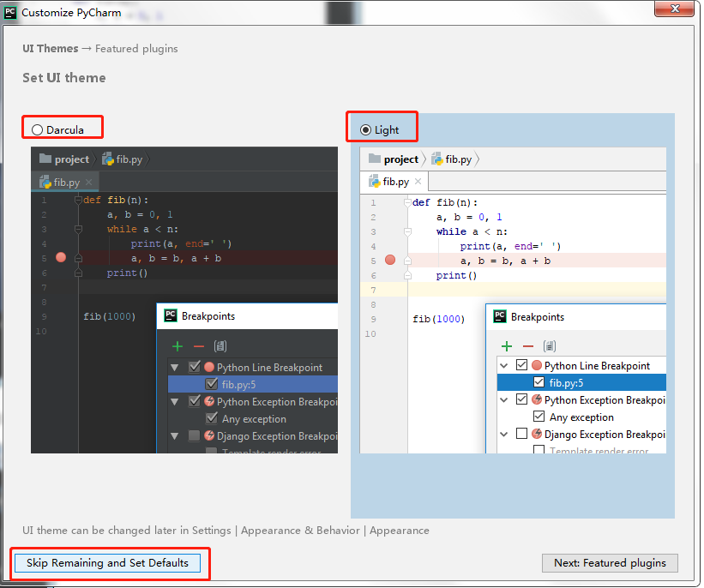Viewport: 704px width, 588px height.
Task: Click fib.py breadcrumb Python icon in Light preview
Action: [436, 159]
